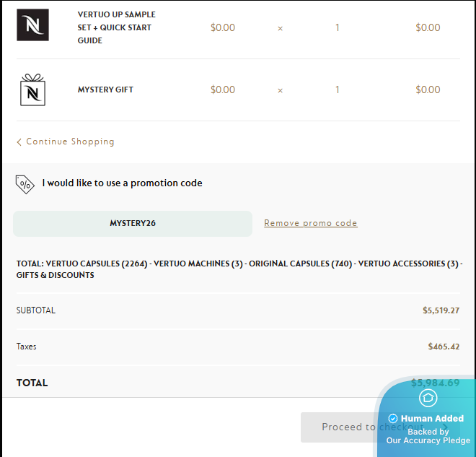Screen dimensions: 476x457
Task: Proceed to checkout
Action: pos(346,427)
